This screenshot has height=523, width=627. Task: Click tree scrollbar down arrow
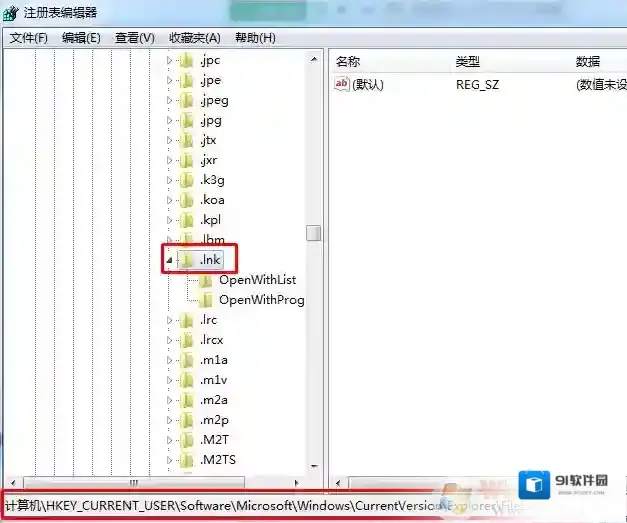click(x=314, y=466)
